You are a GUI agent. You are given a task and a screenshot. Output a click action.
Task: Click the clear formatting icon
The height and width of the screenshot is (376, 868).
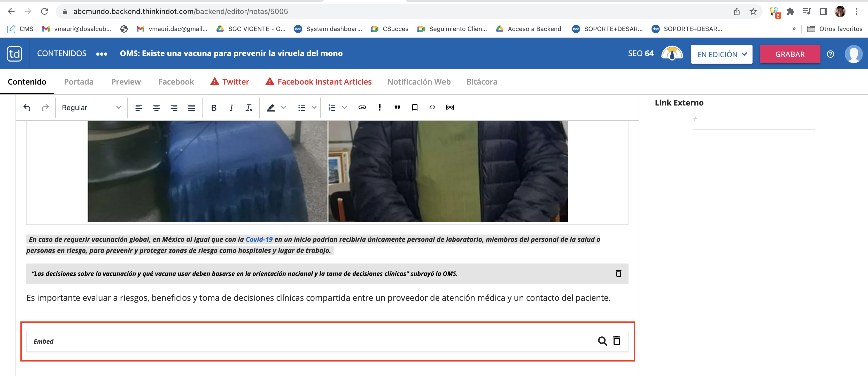pyautogui.click(x=249, y=108)
